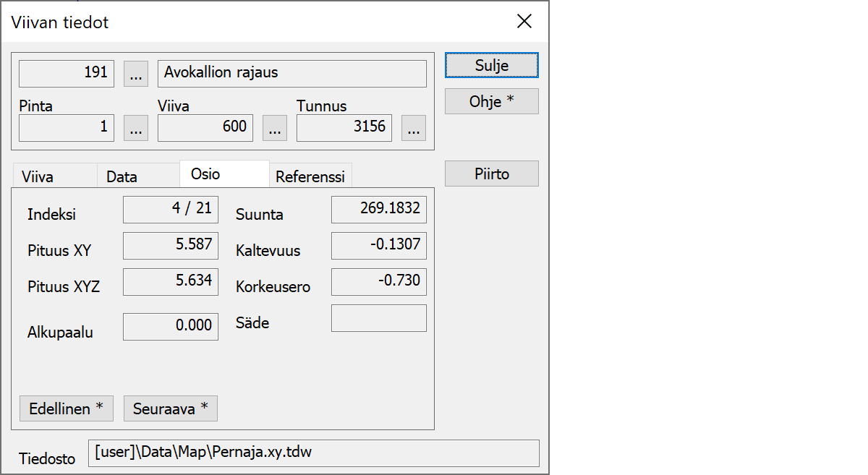This screenshot has width=868, height=475.
Task: Close the Viivan tiedot dialog window
Action: pyautogui.click(x=524, y=22)
